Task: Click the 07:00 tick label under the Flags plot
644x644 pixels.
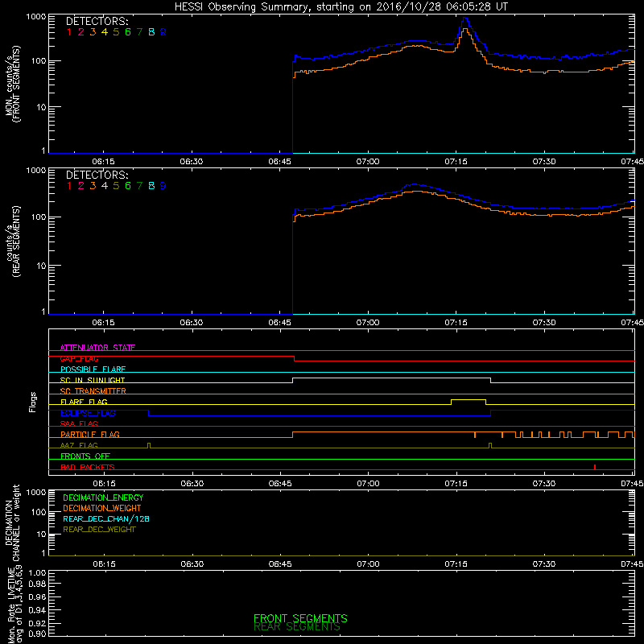Action: [368, 484]
